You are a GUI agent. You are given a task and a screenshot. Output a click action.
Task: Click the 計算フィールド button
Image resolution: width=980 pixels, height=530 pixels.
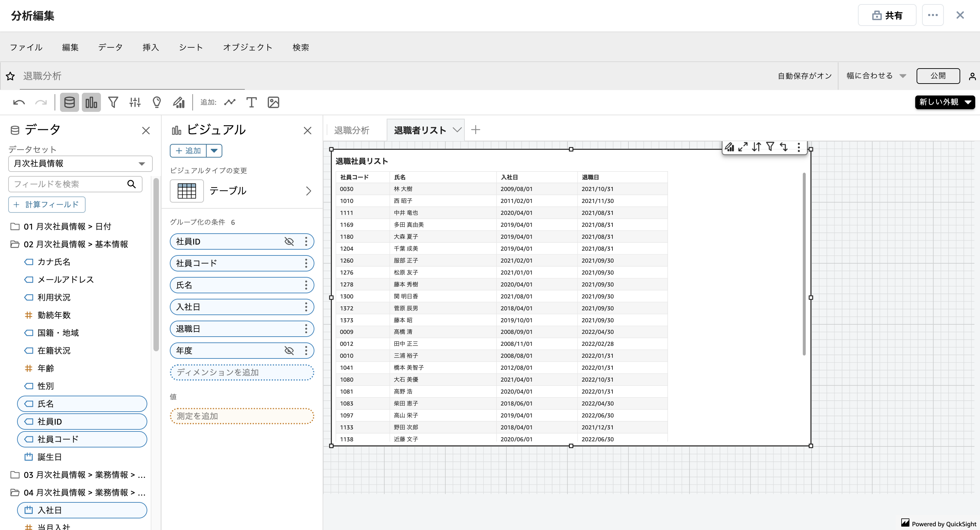[47, 205]
